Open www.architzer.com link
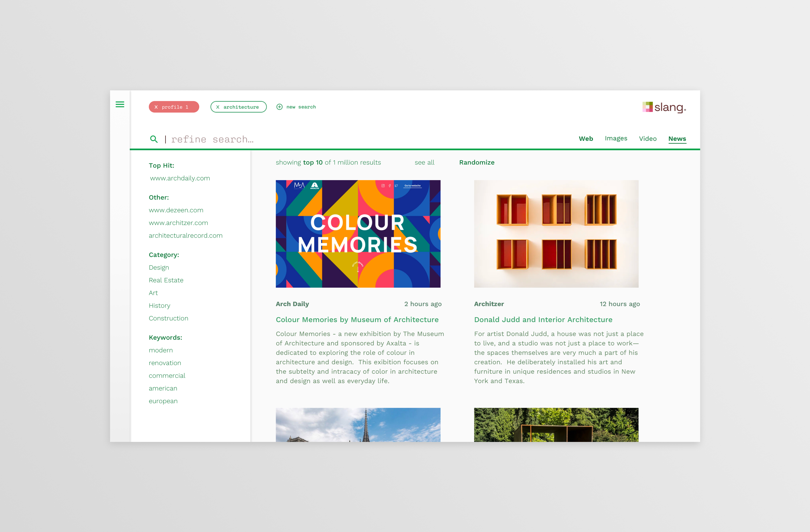This screenshot has width=810, height=532. pos(178,223)
